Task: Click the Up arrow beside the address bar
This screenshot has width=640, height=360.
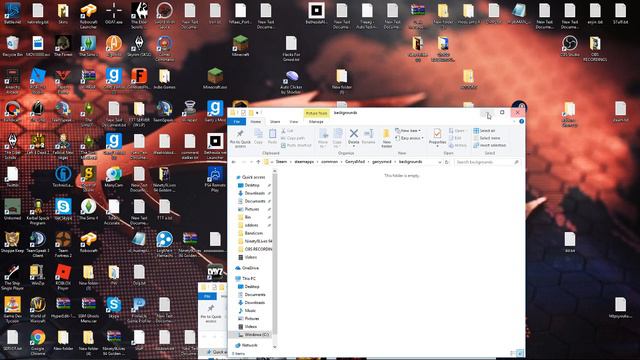Action: pos(258,162)
